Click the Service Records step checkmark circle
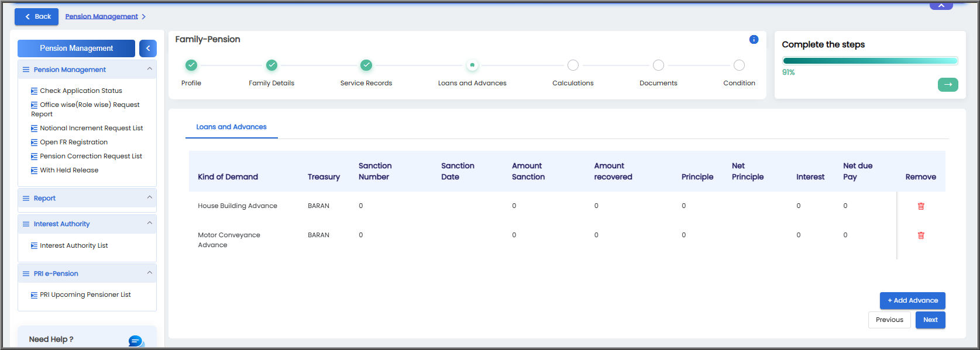This screenshot has height=350, width=980. coord(366,65)
